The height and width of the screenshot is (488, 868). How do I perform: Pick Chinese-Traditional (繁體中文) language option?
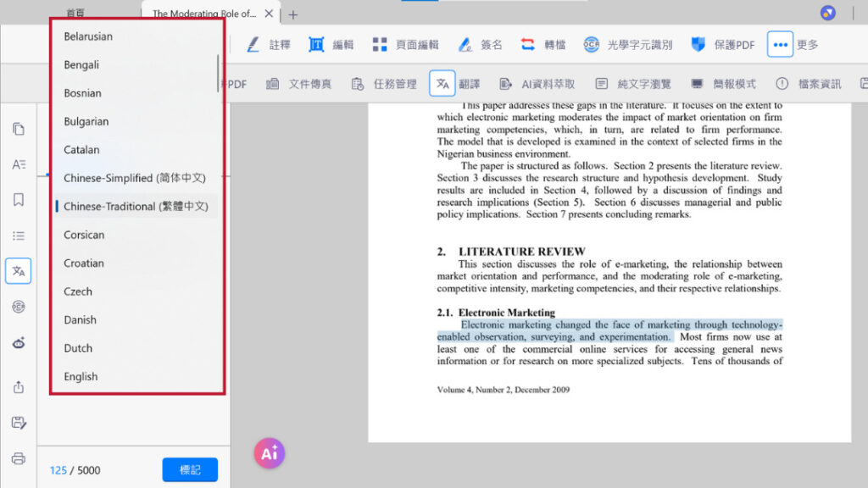click(134, 207)
